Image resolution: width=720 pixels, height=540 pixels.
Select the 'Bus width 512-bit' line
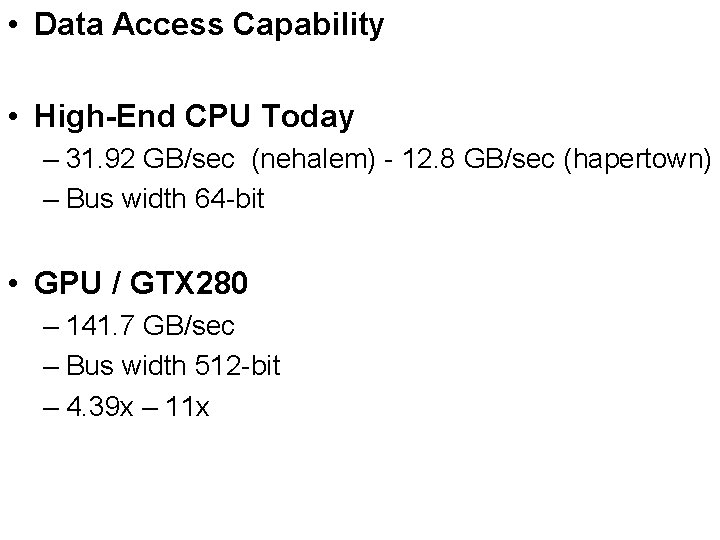click(173, 366)
